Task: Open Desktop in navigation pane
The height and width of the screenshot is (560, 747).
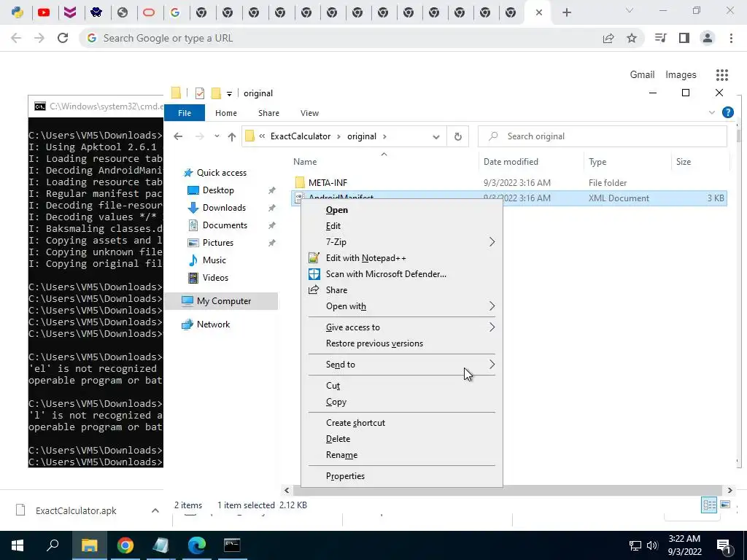Action: 218,190
